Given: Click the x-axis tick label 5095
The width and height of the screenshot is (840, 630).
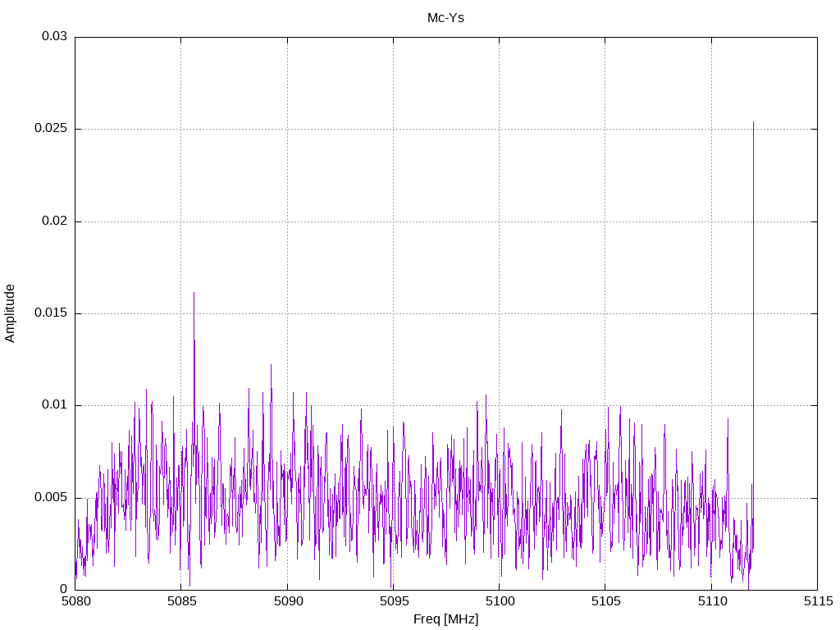Looking at the screenshot, I should [394, 601].
